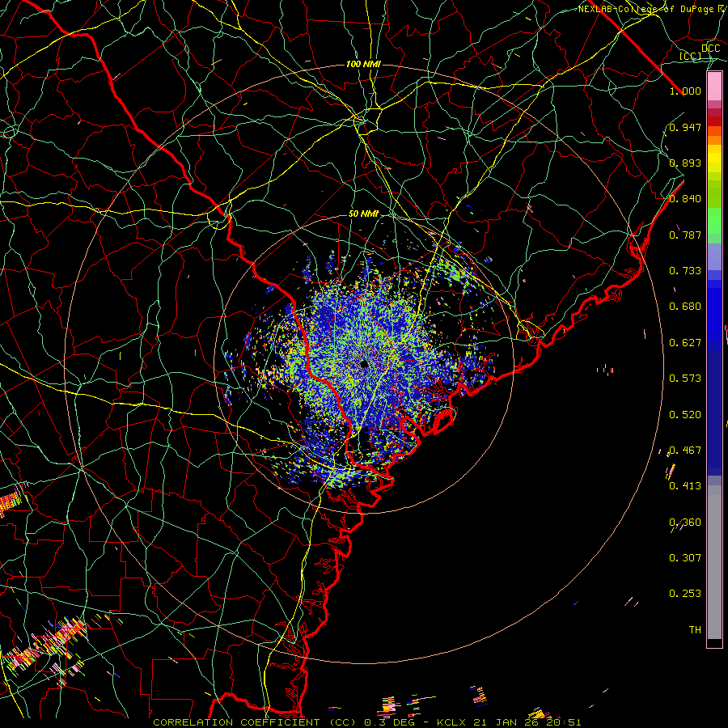Pick the red swatch on the color bar

[714, 121]
